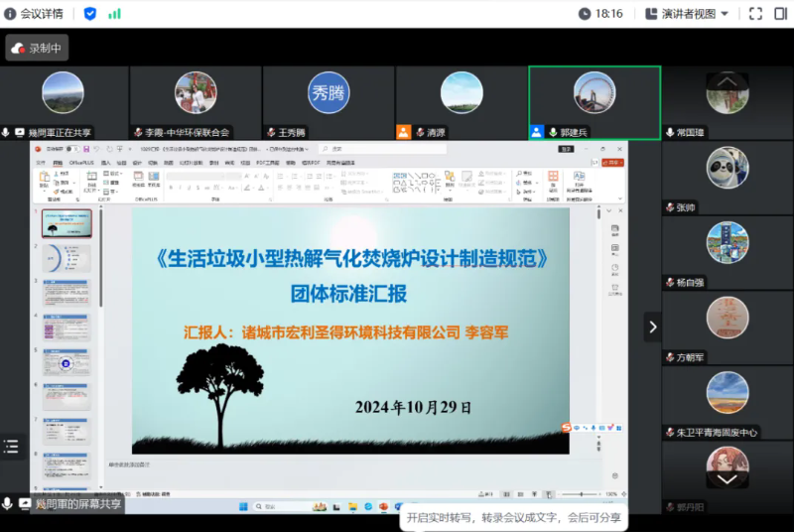This screenshot has height=532, width=794.
Task: Open the list menu icon at the left edge
Action: coord(11,448)
